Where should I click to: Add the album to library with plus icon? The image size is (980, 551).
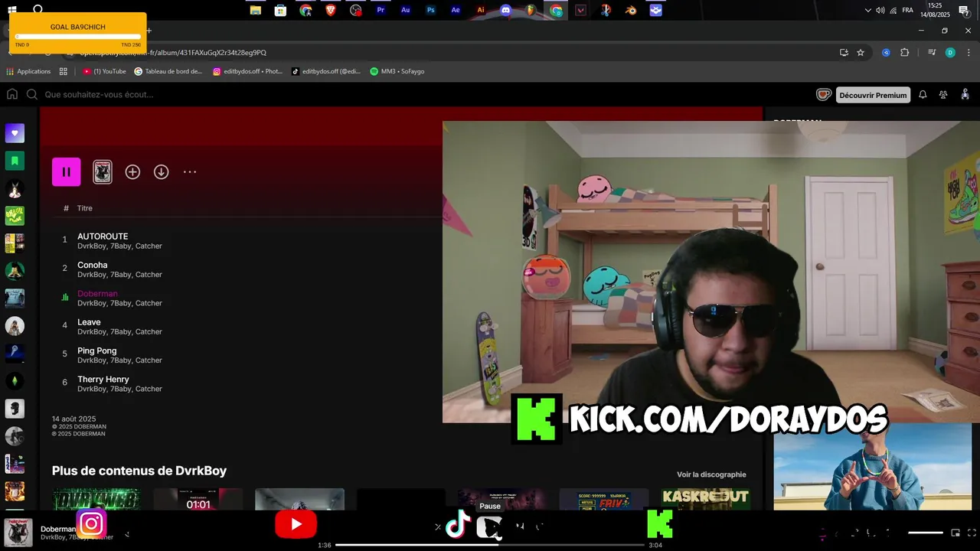[132, 172]
